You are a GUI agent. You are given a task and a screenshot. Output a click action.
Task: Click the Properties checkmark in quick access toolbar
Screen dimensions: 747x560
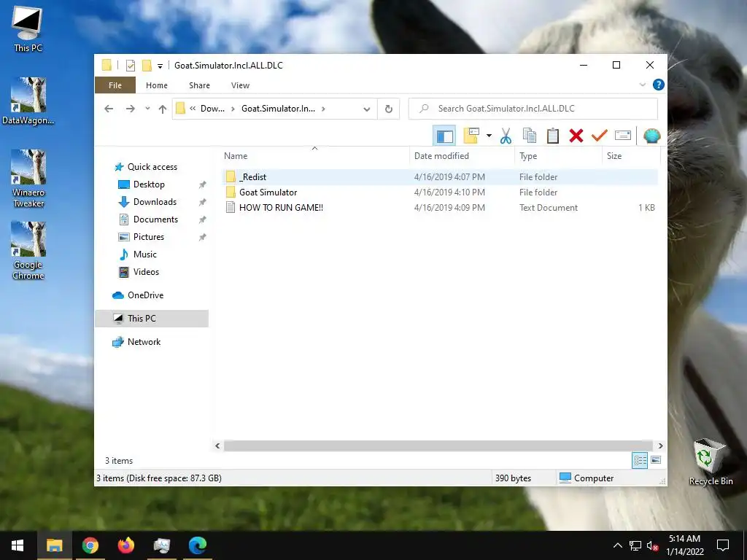[x=130, y=66]
